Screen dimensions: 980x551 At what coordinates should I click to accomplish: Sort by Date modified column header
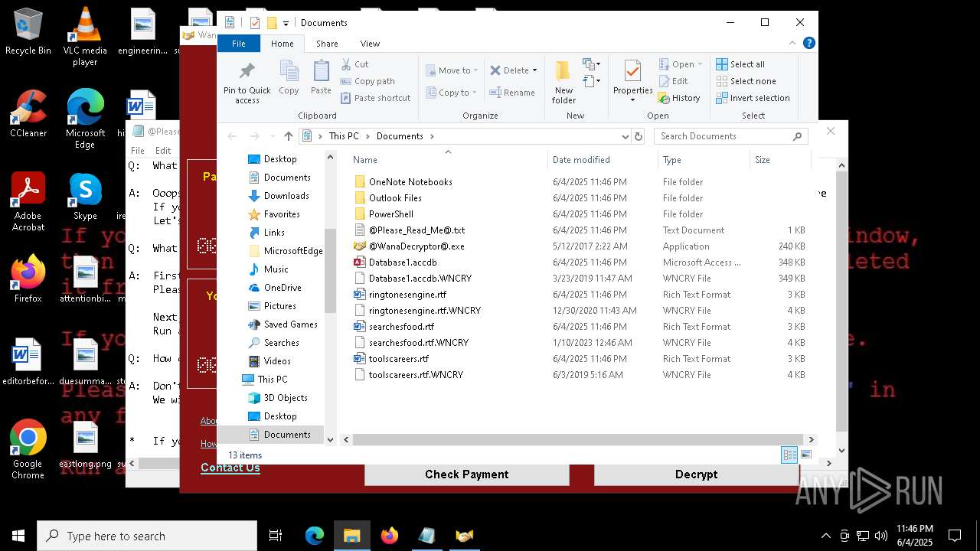[603, 160]
